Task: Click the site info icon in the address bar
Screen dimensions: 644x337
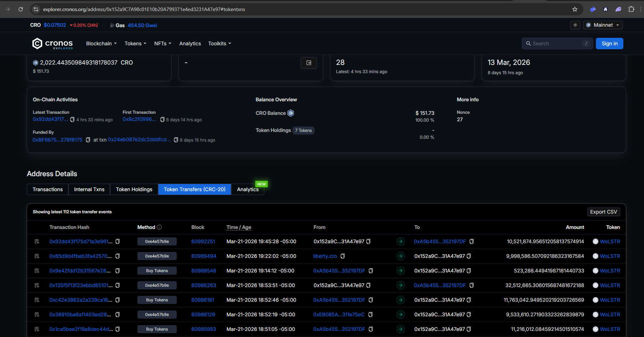Action: (x=36, y=9)
